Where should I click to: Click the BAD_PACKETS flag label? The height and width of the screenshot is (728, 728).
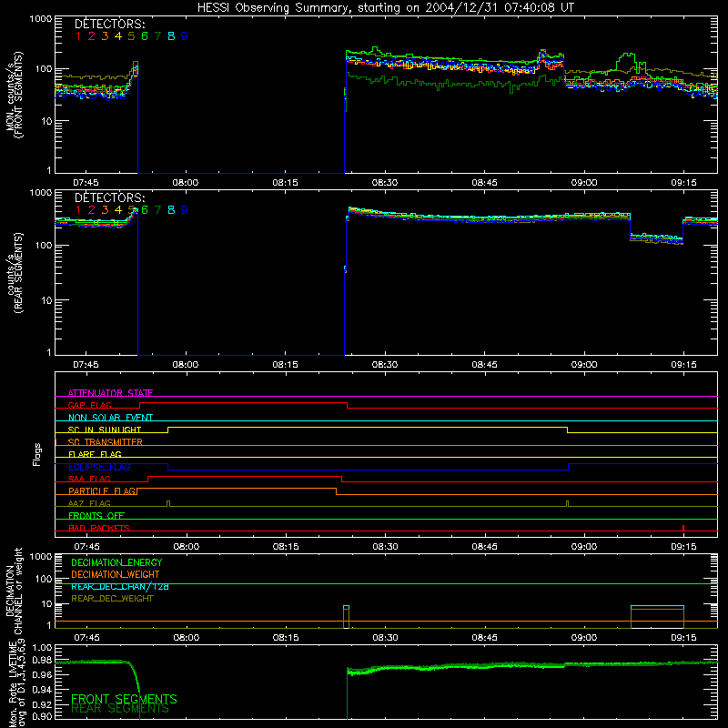point(99,528)
